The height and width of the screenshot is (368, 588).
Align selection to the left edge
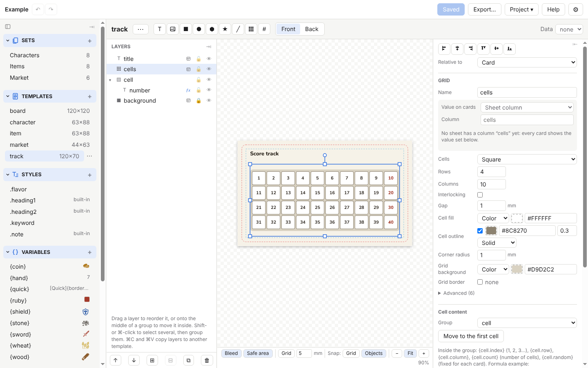[x=444, y=49]
